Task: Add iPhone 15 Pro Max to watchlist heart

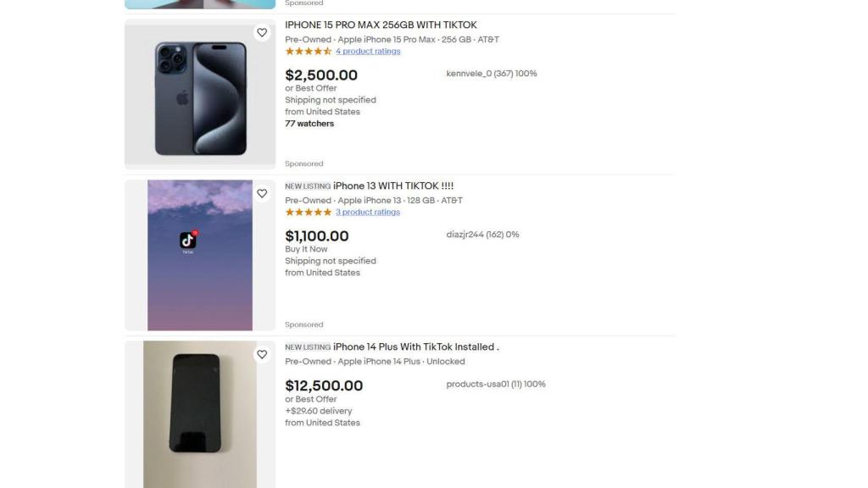Action: tap(262, 32)
